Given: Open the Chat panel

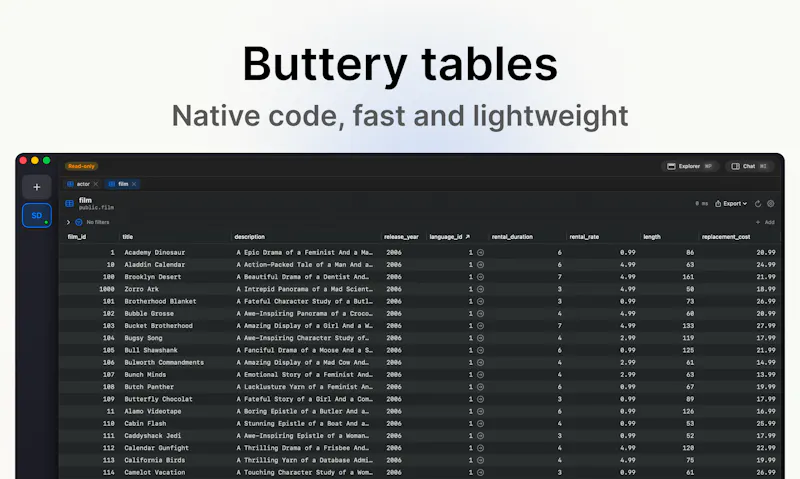Looking at the screenshot, I should pos(749,166).
